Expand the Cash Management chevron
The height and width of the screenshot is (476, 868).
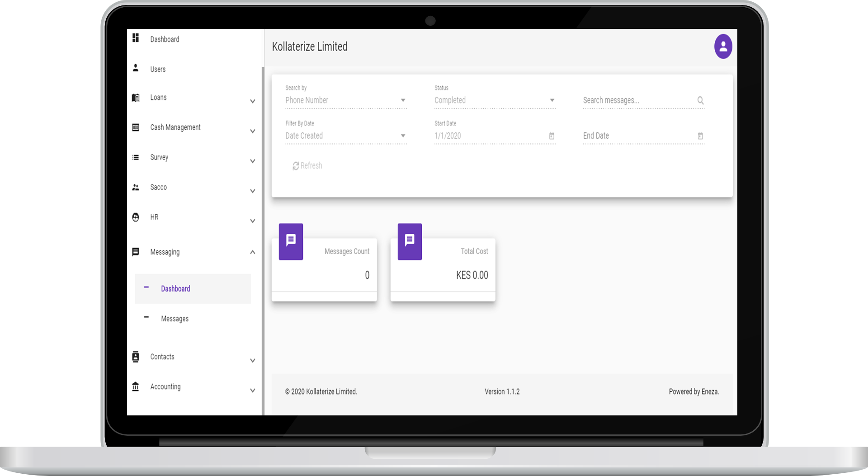[252, 131]
